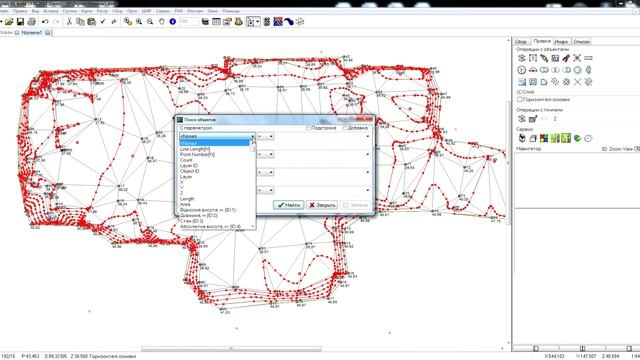Click the toolbar scale input field
The width and height of the screenshot is (640, 360).
tap(189, 22)
